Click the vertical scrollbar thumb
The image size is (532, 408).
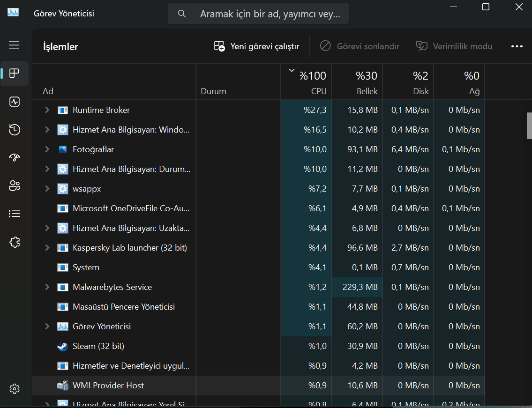click(529, 126)
